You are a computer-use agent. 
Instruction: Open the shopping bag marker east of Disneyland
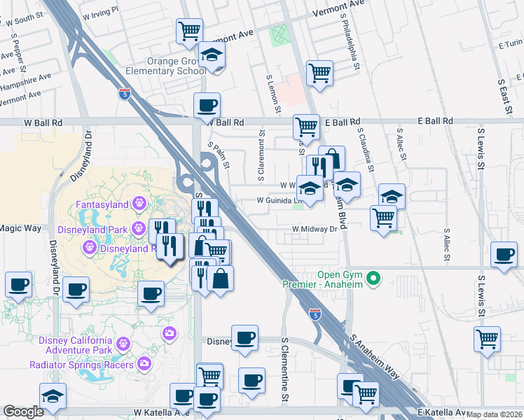coord(220,280)
